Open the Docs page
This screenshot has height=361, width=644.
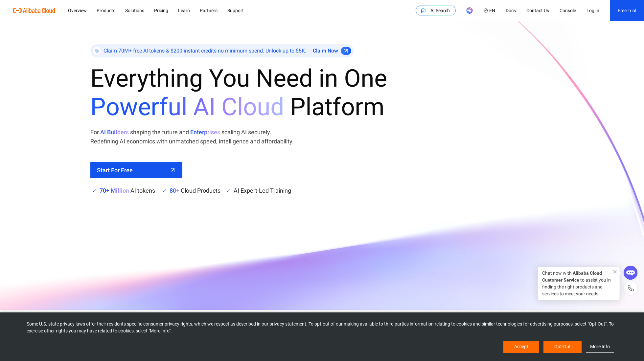coord(510,10)
